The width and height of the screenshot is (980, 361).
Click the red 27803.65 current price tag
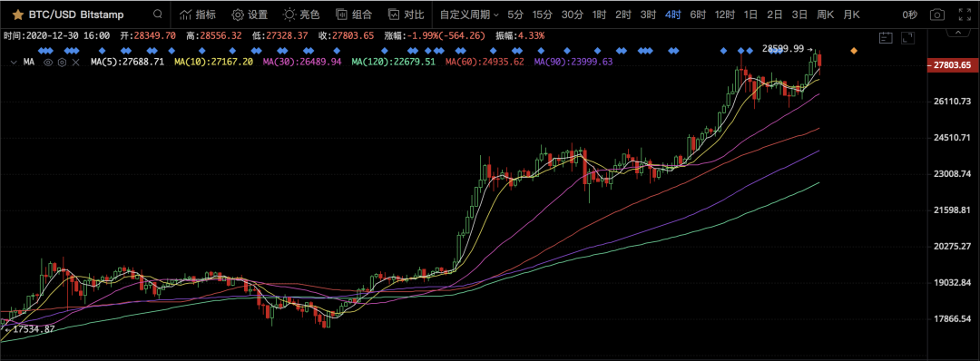(x=952, y=65)
